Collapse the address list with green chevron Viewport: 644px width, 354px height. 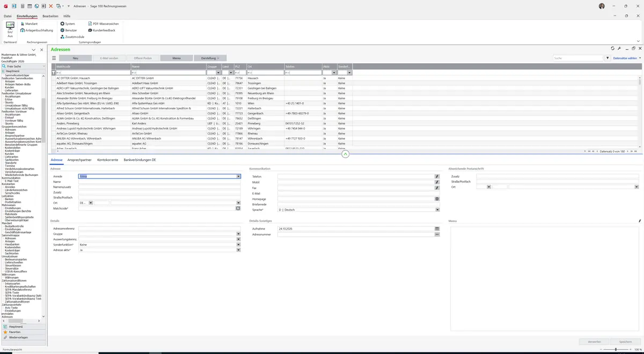coord(345,154)
